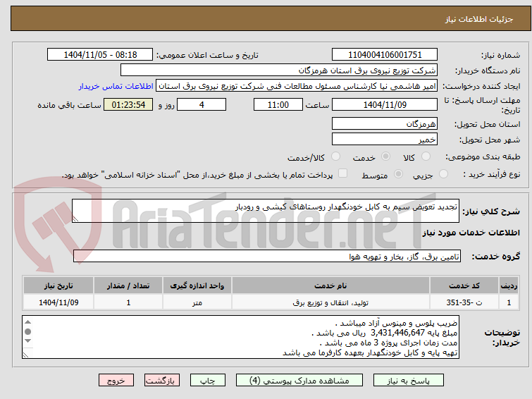Select the متوسط purchase type radio
Image resolution: width=532 pixels, height=399 pixels.
click(x=398, y=174)
